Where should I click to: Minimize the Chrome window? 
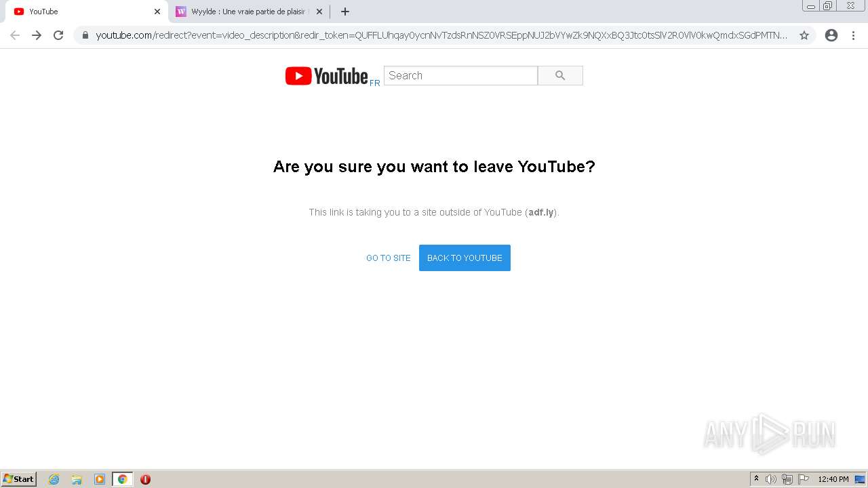pyautogui.click(x=811, y=6)
